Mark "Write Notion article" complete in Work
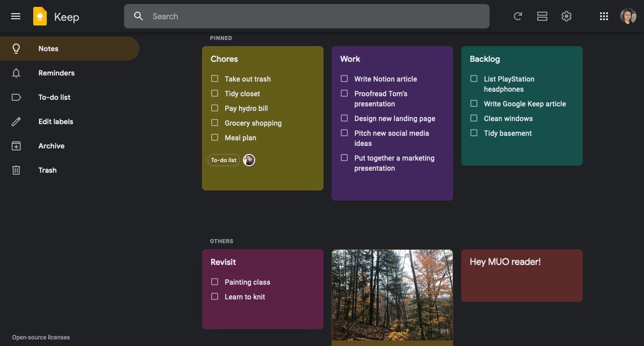 (x=344, y=79)
